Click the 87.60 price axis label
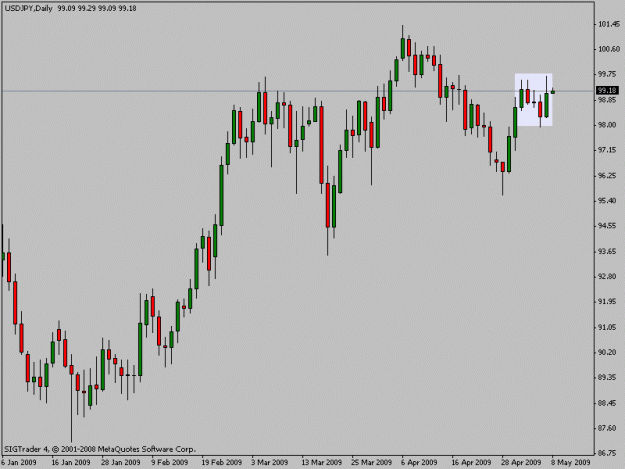 pos(608,428)
